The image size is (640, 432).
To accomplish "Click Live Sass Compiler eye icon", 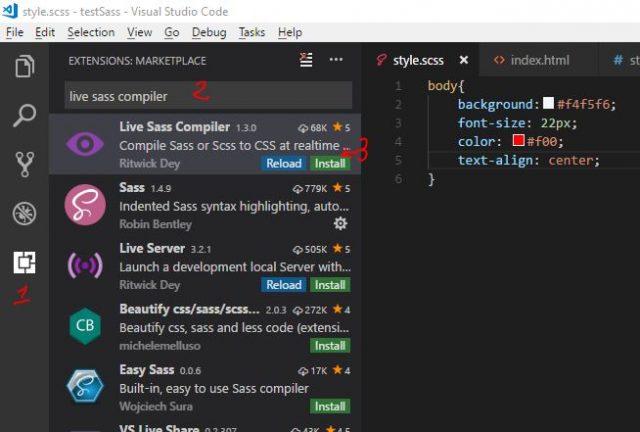I will pyautogui.click(x=85, y=144).
